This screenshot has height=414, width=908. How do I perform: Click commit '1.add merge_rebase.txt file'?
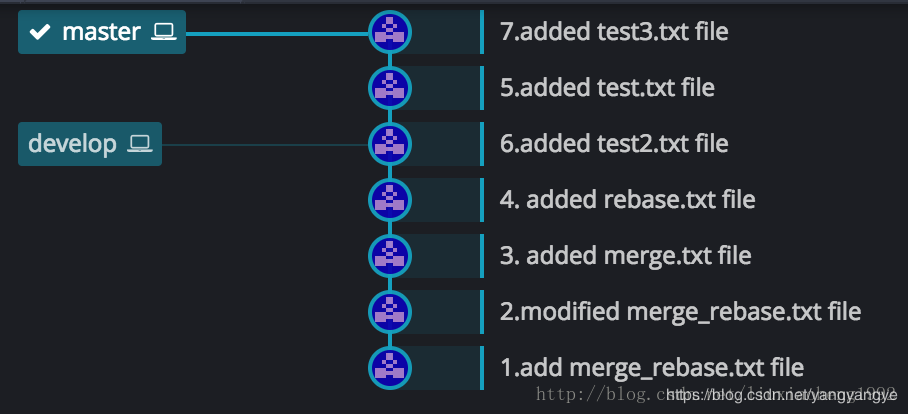click(x=651, y=368)
